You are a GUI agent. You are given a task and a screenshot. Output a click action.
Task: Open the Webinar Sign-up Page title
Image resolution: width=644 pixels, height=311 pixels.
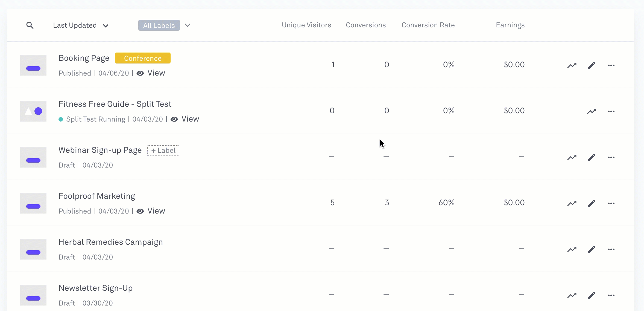pyautogui.click(x=100, y=150)
